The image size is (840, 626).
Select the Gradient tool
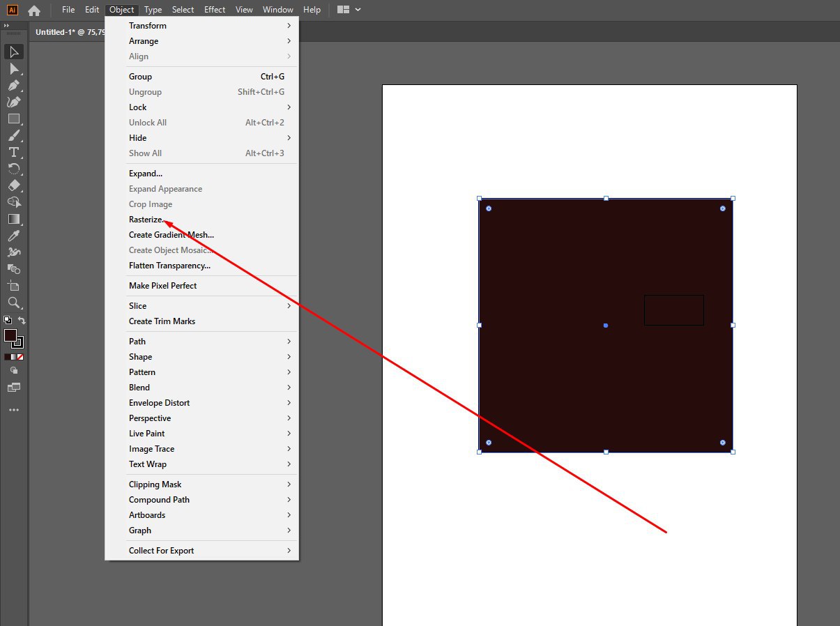pyautogui.click(x=14, y=219)
